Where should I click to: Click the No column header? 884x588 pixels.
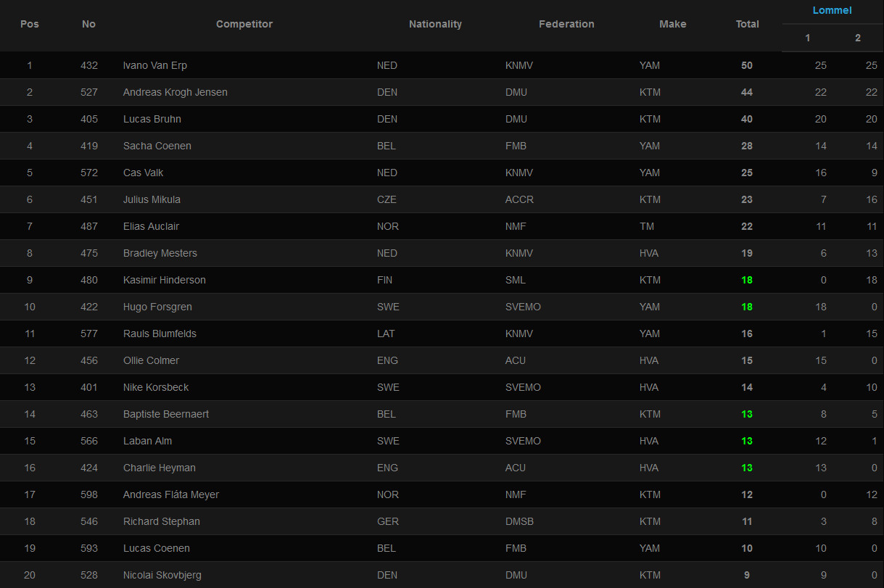coord(88,24)
